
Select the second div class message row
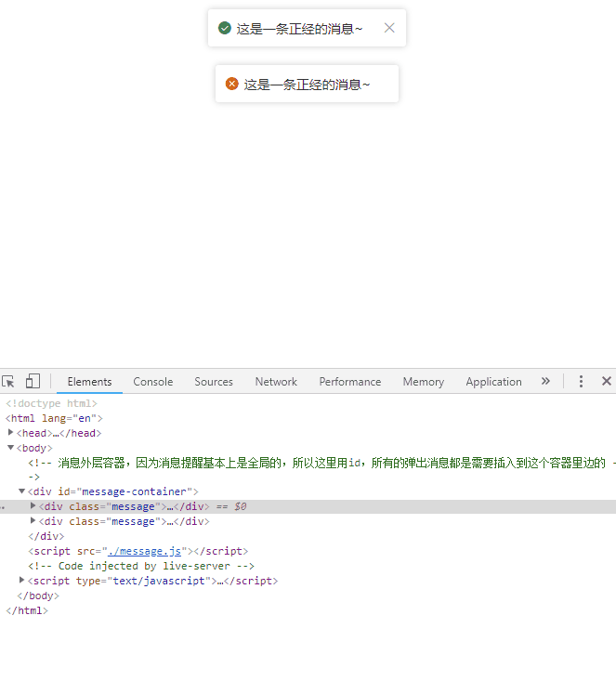pyautogui.click(x=124, y=521)
